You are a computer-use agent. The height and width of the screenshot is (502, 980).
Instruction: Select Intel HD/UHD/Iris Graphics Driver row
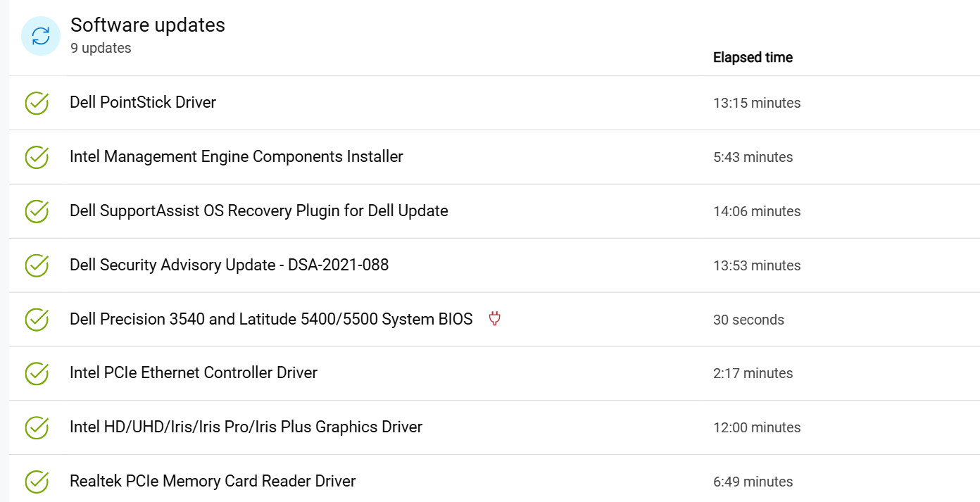coord(494,427)
